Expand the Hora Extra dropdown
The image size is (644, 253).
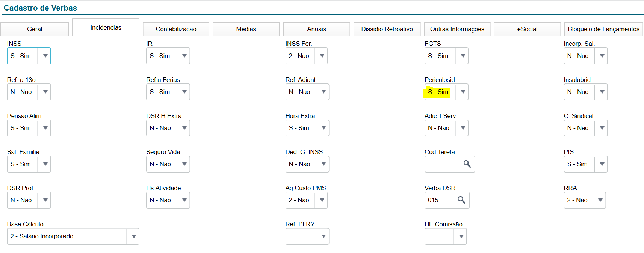pyautogui.click(x=324, y=128)
